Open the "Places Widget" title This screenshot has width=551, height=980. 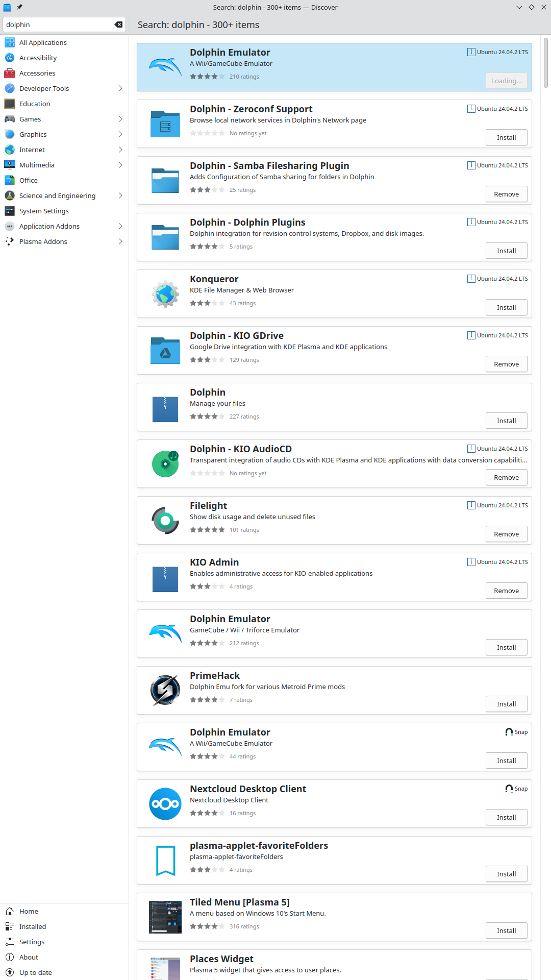coord(221,959)
